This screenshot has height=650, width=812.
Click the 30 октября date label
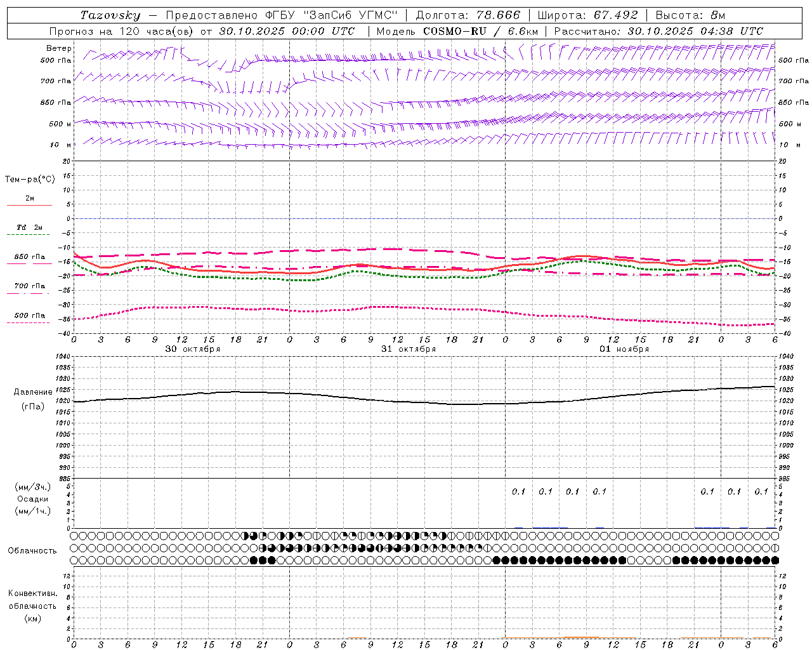[x=193, y=349]
